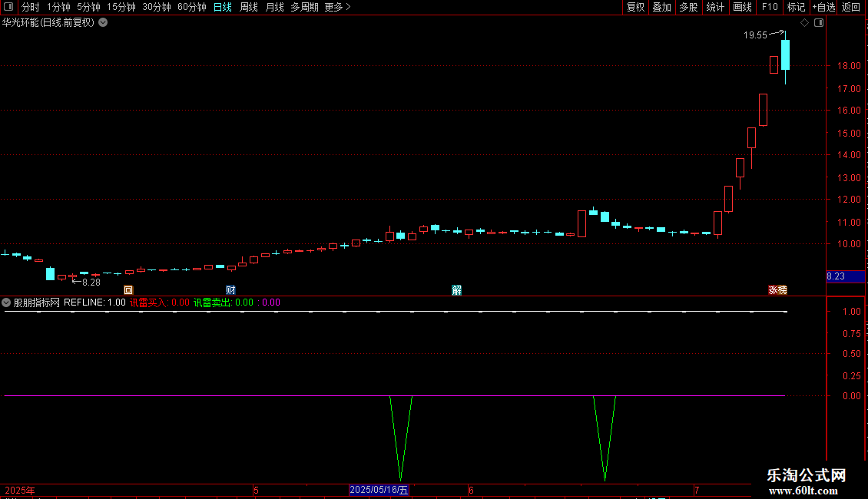Click the 解 event marker icon
This screenshot has height=499, width=868.
pos(457,290)
